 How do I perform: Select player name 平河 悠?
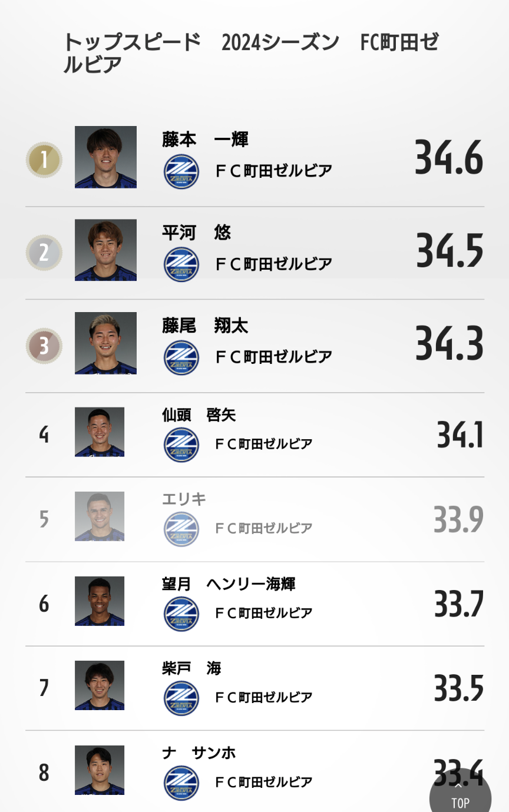(x=196, y=233)
